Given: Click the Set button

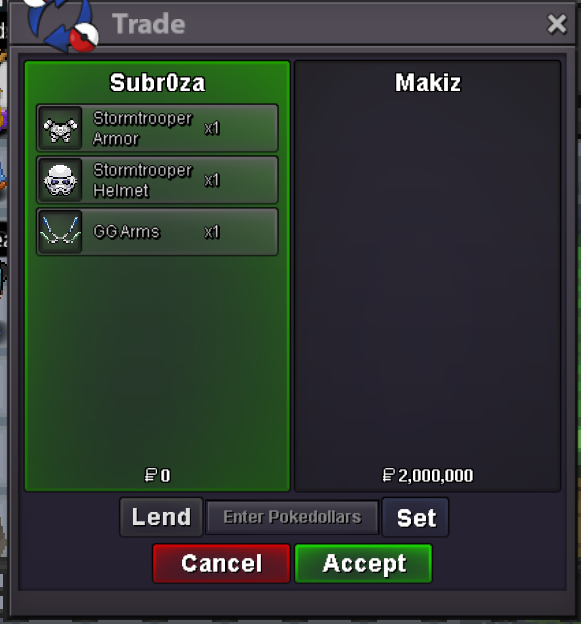Looking at the screenshot, I should 416,517.
